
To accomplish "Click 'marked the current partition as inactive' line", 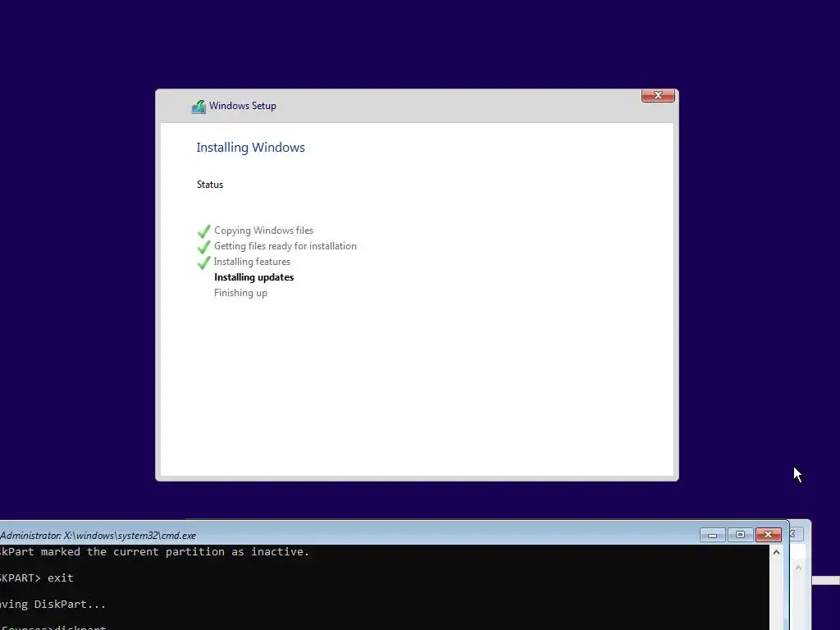I will [154, 552].
